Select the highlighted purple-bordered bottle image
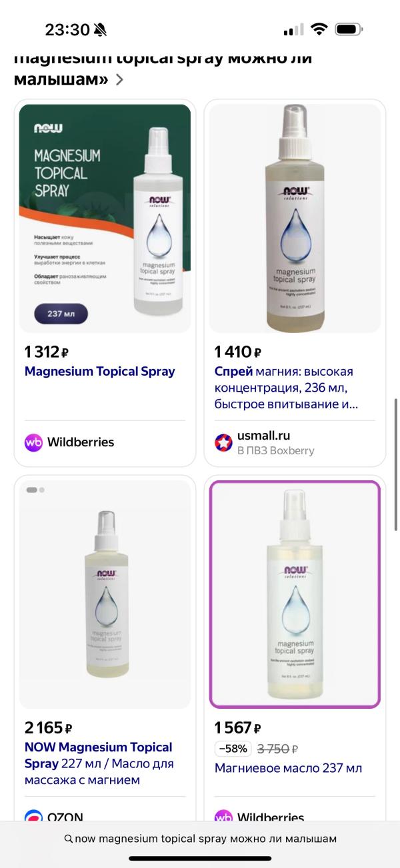 point(295,594)
